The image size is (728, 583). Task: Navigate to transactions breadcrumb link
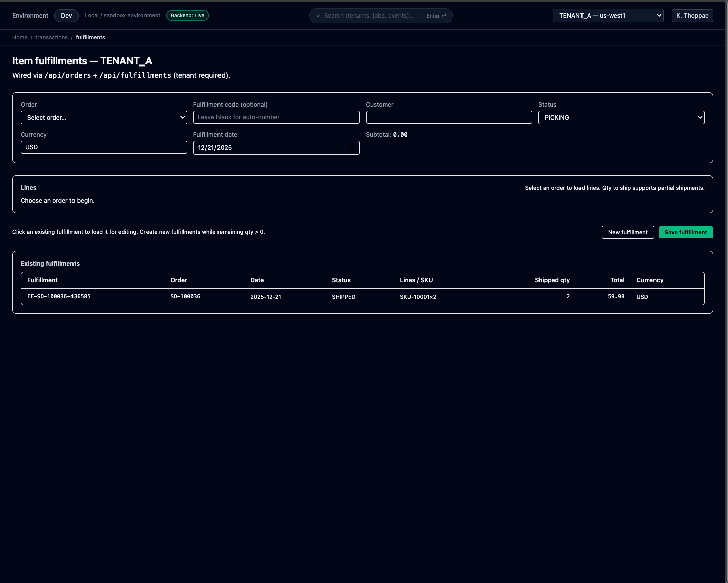click(51, 37)
